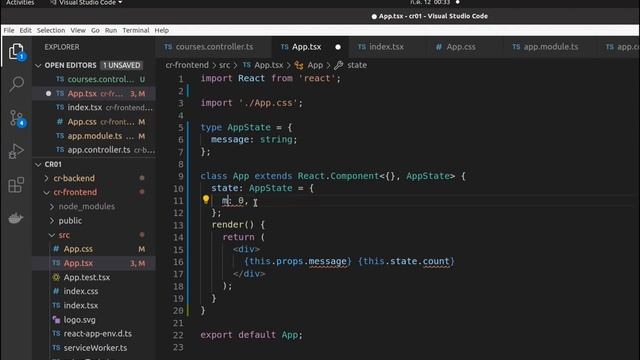Open App.test.tsx in file tree
Viewport: 640px width, 360px height.
[94, 277]
